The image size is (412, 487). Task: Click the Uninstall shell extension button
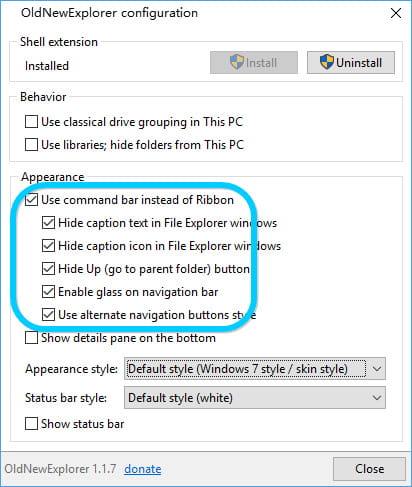pos(351,62)
